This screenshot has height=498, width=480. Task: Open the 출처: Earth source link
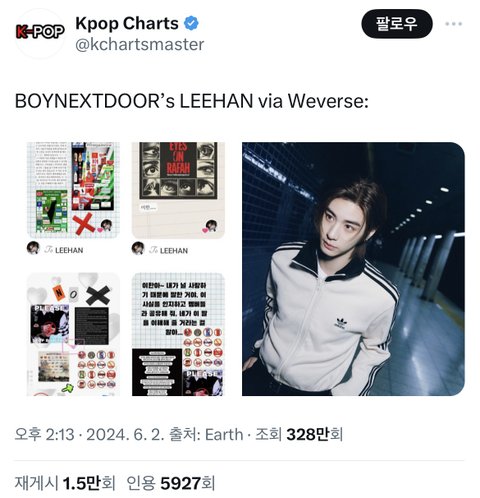click(x=206, y=434)
